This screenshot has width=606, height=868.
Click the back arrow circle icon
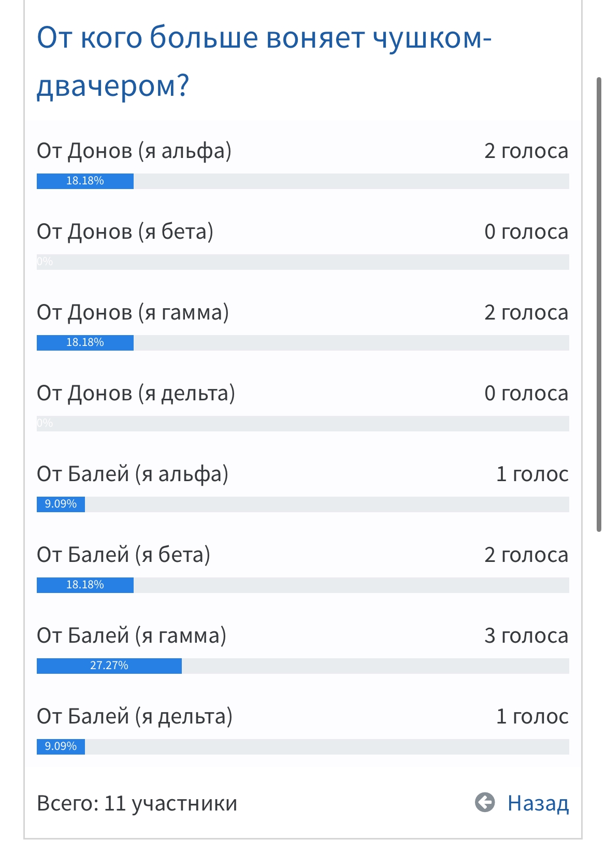point(485,803)
